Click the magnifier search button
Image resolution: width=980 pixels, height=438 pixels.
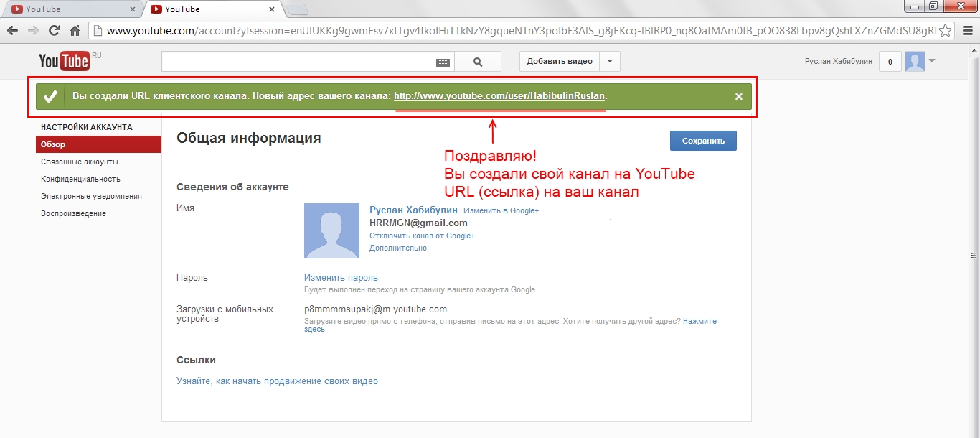479,62
